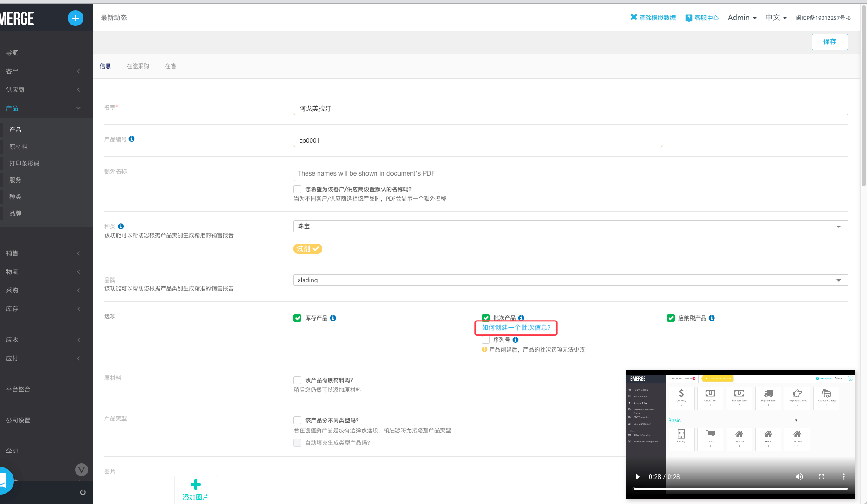Check 自动填充生成类型产品 checkbox
This screenshot has width=867, height=504.
[298, 442]
